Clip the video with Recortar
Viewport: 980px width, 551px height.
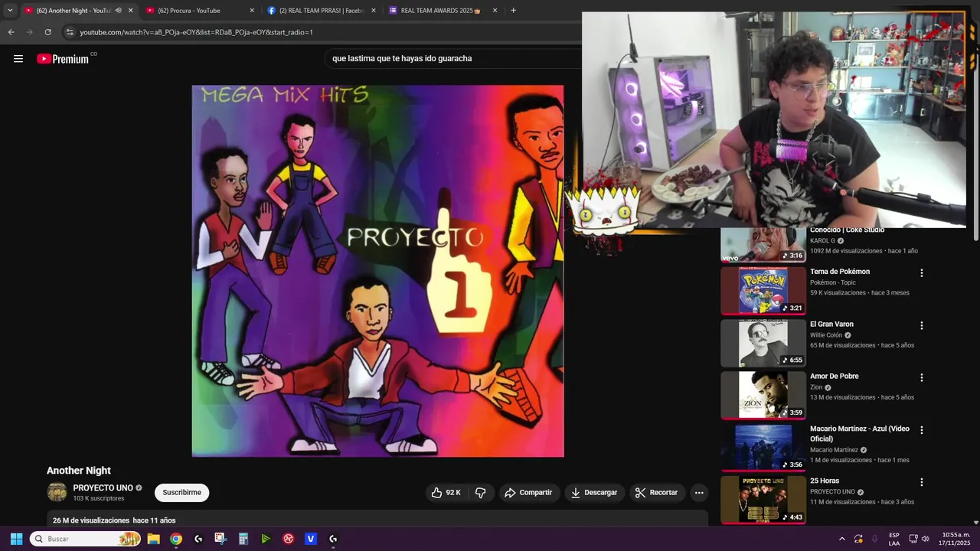pos(657,493)
